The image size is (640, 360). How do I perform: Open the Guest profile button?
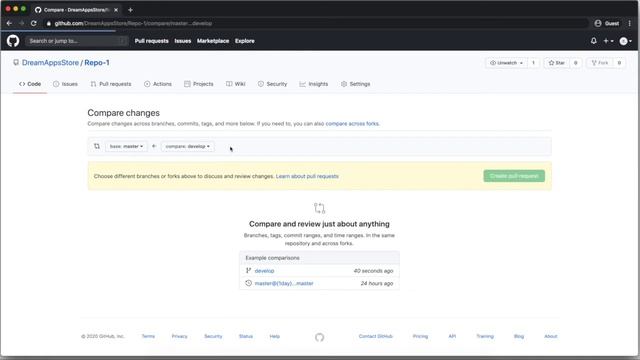(607, 23)
